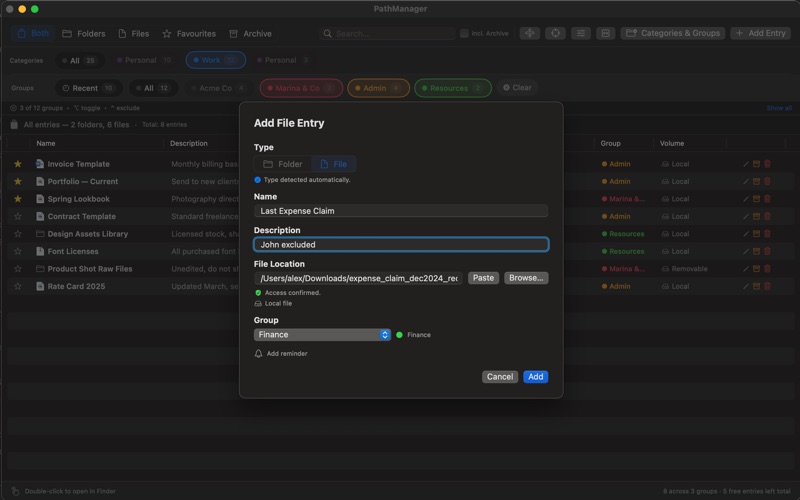Viewport: 800px width, 500px height.
Task: Cancel the Add File Entry dialog
Action: tap(499, 377)
